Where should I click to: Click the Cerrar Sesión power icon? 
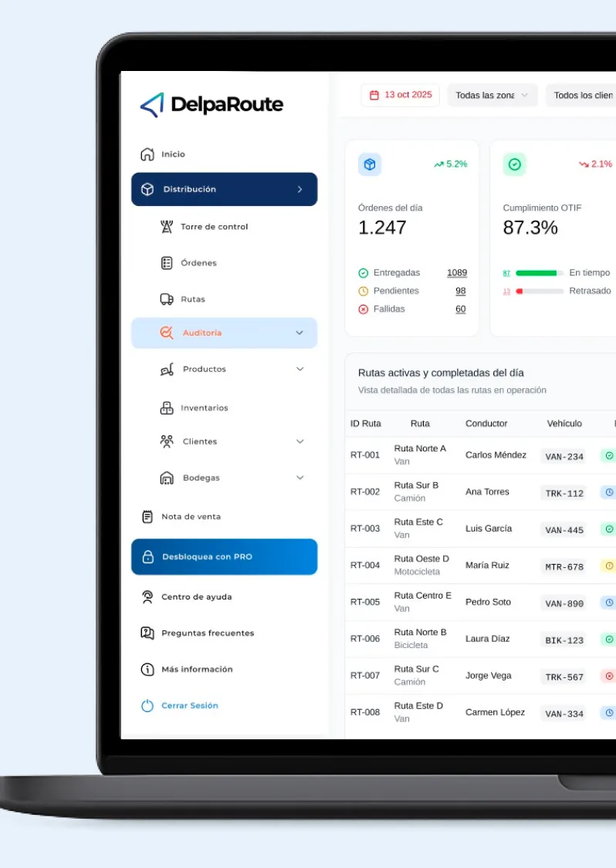pos(147,706)
